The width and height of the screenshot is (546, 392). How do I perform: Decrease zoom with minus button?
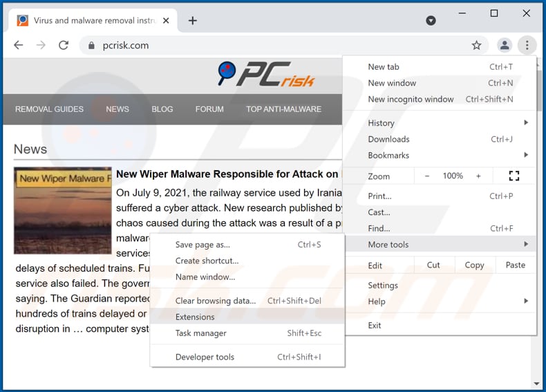pyautogui.click(x=427, y=176)
